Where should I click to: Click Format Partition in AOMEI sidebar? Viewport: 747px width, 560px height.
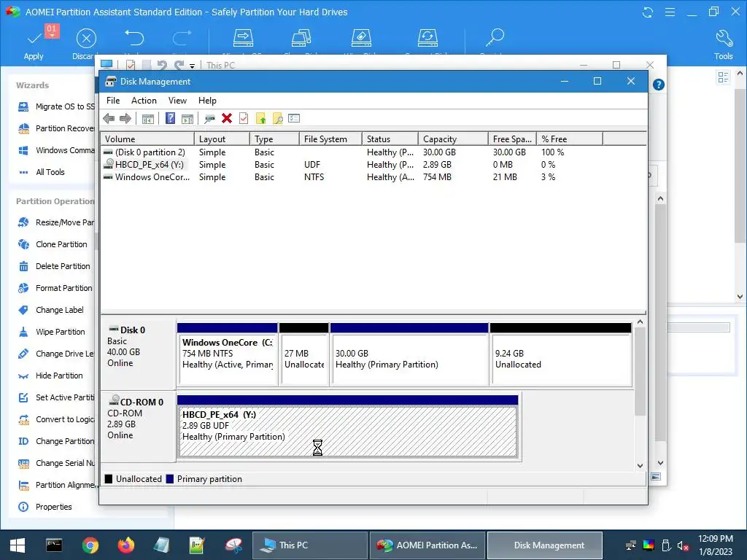(x=55, y=288)
